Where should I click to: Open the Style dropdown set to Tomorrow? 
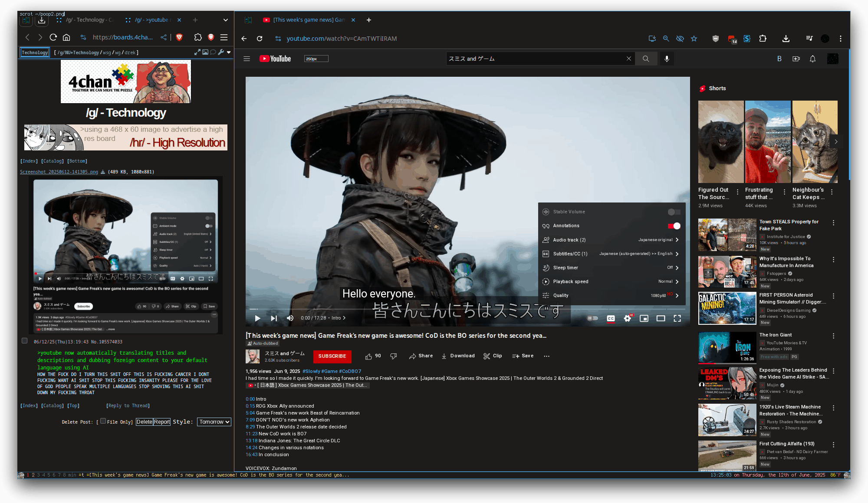214,422
